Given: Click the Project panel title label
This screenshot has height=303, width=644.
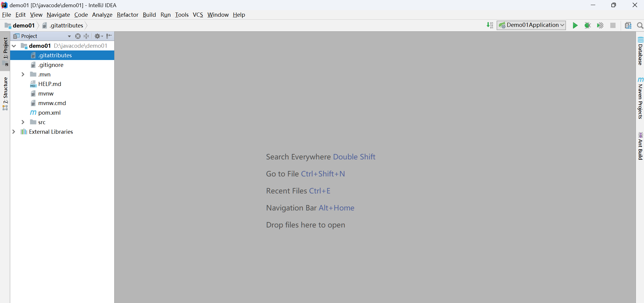Looking at the screenshot, I should point(29,36).
